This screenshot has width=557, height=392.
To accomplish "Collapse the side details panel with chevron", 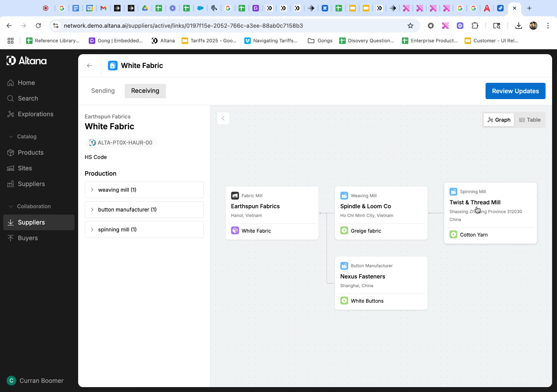I will (223, 118).
